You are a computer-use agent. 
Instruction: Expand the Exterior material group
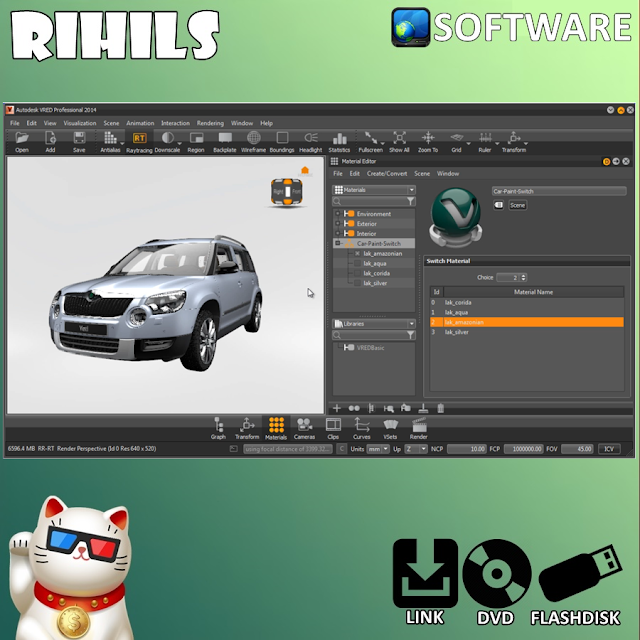(x=338, y=223)
